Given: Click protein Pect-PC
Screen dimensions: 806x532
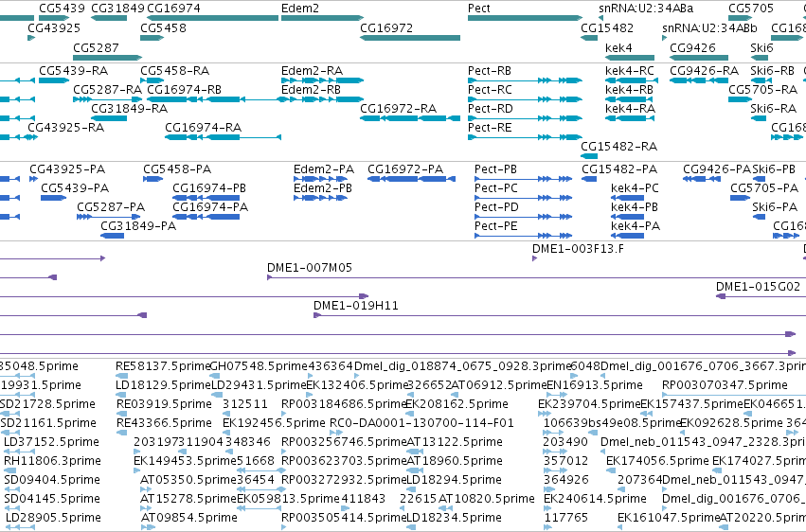Looking at the screenshot, I should 523,198.
